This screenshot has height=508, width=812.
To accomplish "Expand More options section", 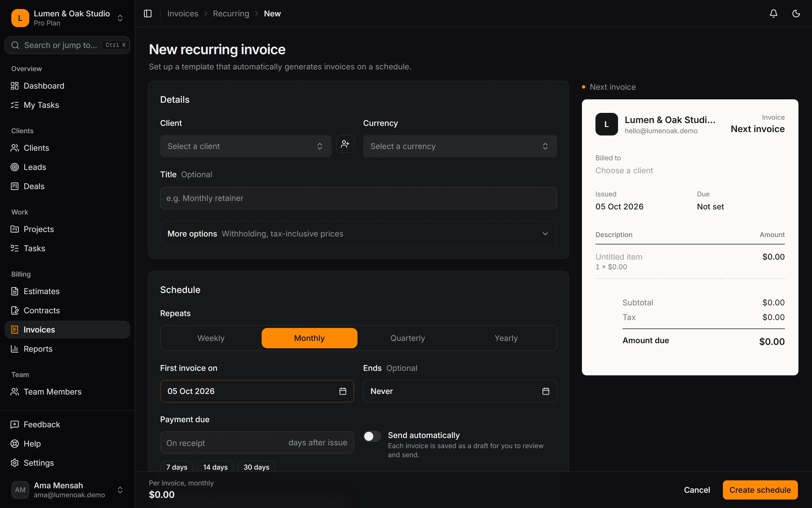I will 358,233.
